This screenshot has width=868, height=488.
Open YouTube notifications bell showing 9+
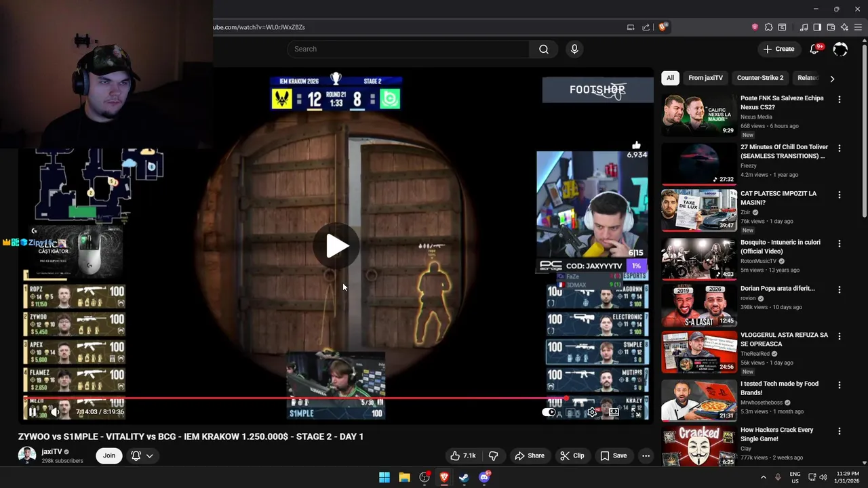(x=815, y=49)
